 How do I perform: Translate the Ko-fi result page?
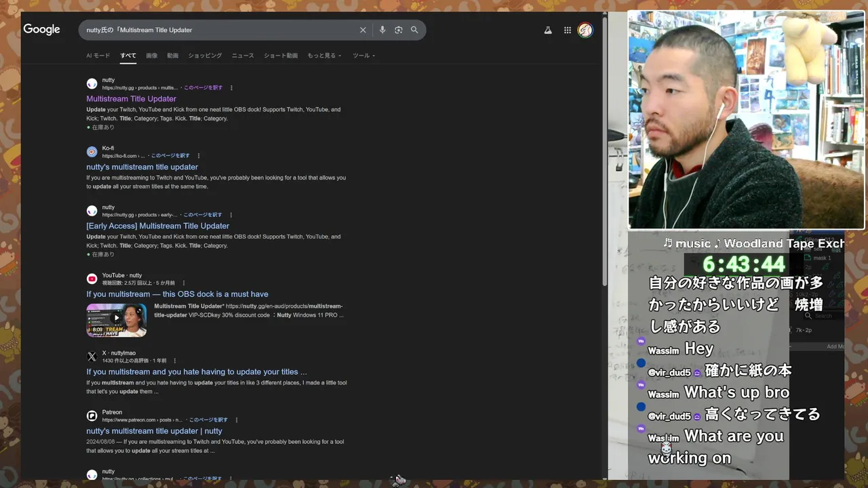pyautogui.click(x=170, y=156)
